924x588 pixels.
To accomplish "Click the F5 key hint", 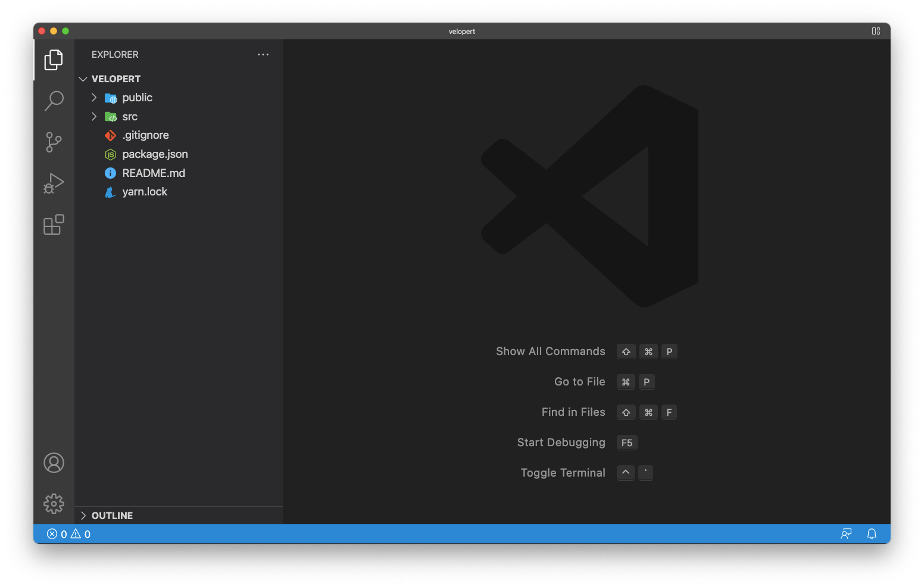I will (x=627, y=443).
